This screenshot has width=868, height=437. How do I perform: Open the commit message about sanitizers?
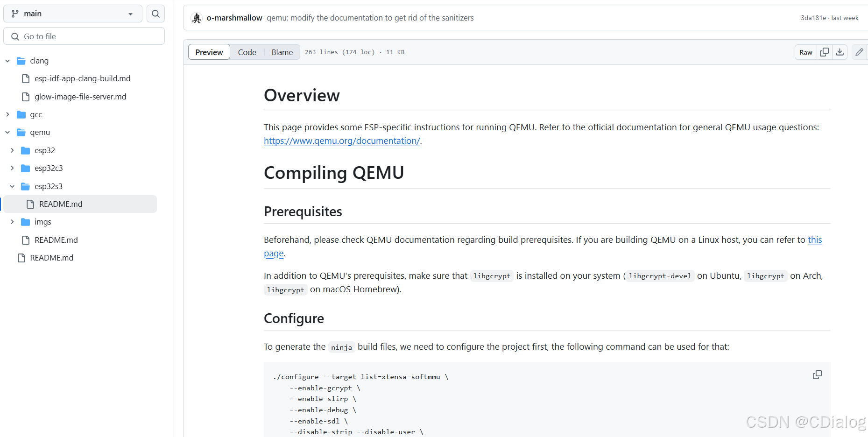pyautogui.click(x=370, y=18)
